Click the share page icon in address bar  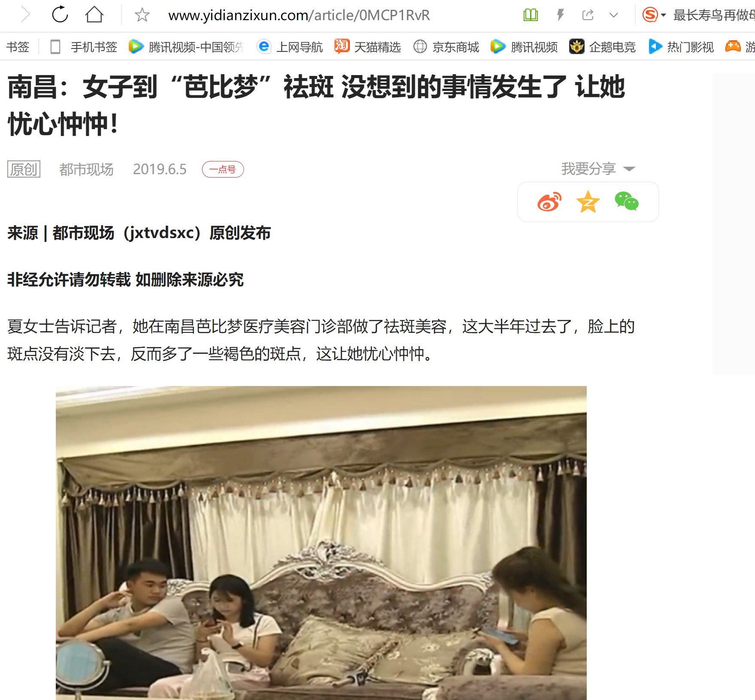tap(588, 15)
